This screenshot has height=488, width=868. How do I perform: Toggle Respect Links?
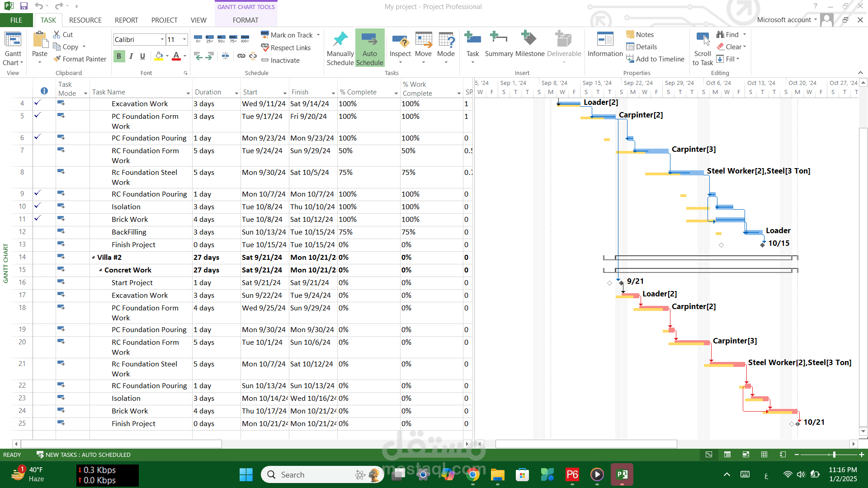pos(286,47)
